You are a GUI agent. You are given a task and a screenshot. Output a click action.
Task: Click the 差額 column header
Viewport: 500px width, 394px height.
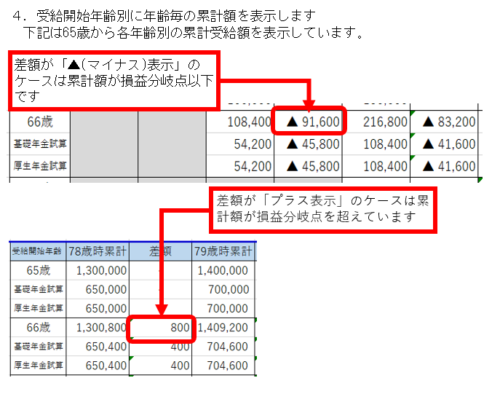160,251
